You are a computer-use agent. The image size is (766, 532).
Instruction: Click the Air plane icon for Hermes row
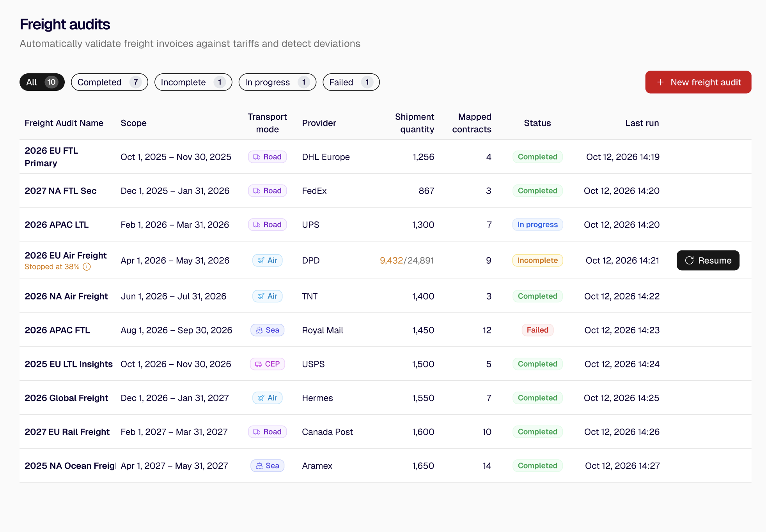click(261, 398)
